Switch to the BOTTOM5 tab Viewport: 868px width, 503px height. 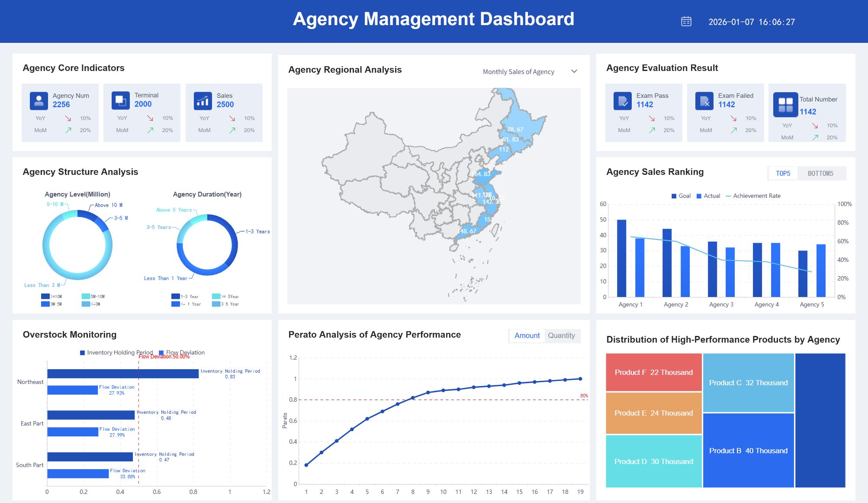click(820, 174)
